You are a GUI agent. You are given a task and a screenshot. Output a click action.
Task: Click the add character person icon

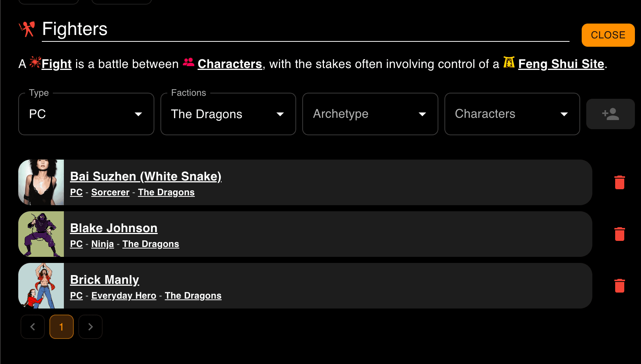click(610, 114)
